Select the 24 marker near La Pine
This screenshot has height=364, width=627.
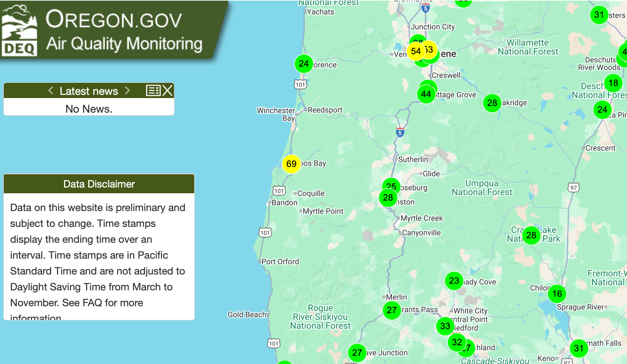[x=602, y=109]
